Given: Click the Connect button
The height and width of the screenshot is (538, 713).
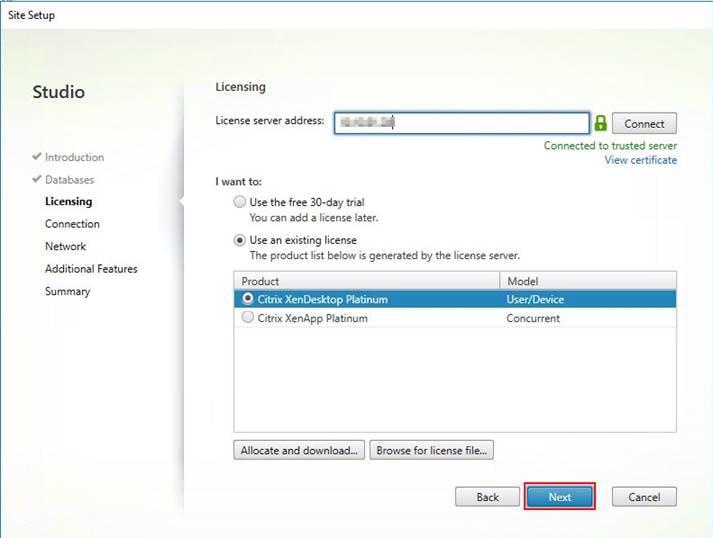Looking at the screenshot, I should pos(644,123).
